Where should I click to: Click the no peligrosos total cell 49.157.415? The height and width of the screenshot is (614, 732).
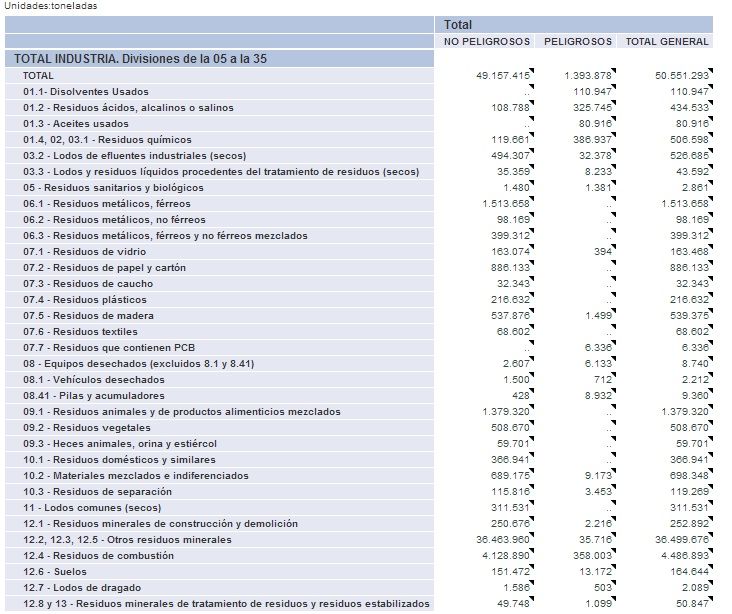[x=502, y=76]
